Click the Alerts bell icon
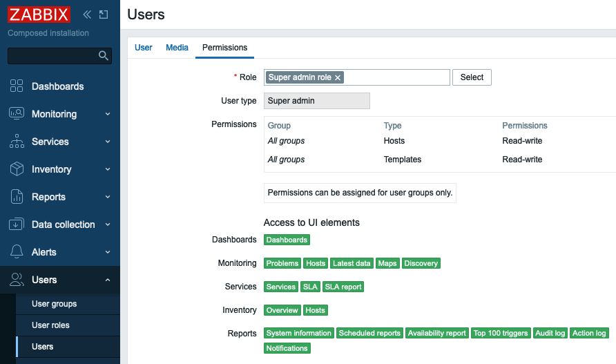 pyautogui.click(x=17, y=251)
